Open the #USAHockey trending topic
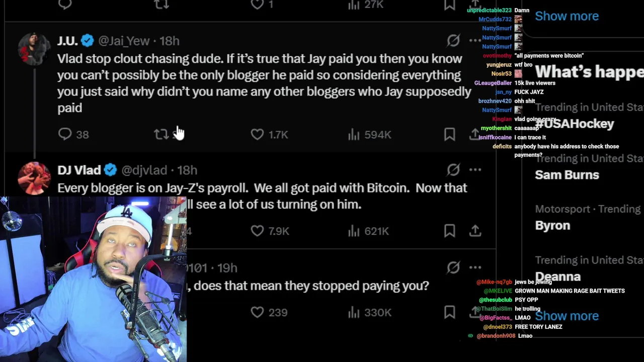 click(575, 124)
